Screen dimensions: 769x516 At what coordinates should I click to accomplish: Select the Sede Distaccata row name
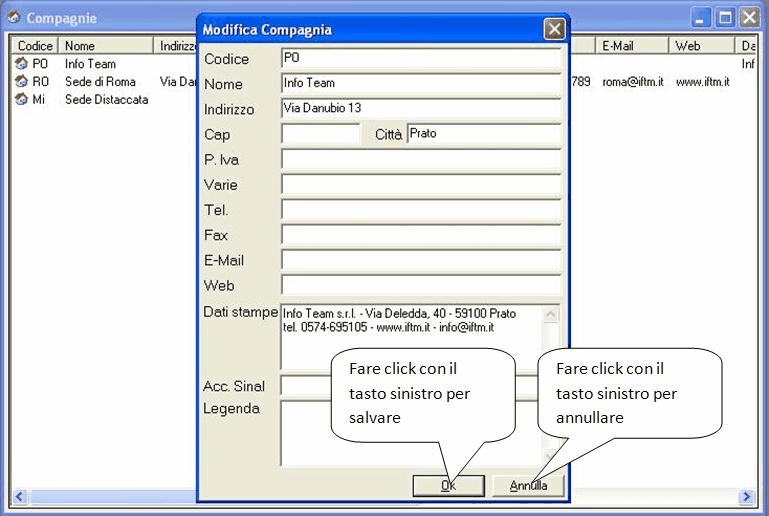106,100
